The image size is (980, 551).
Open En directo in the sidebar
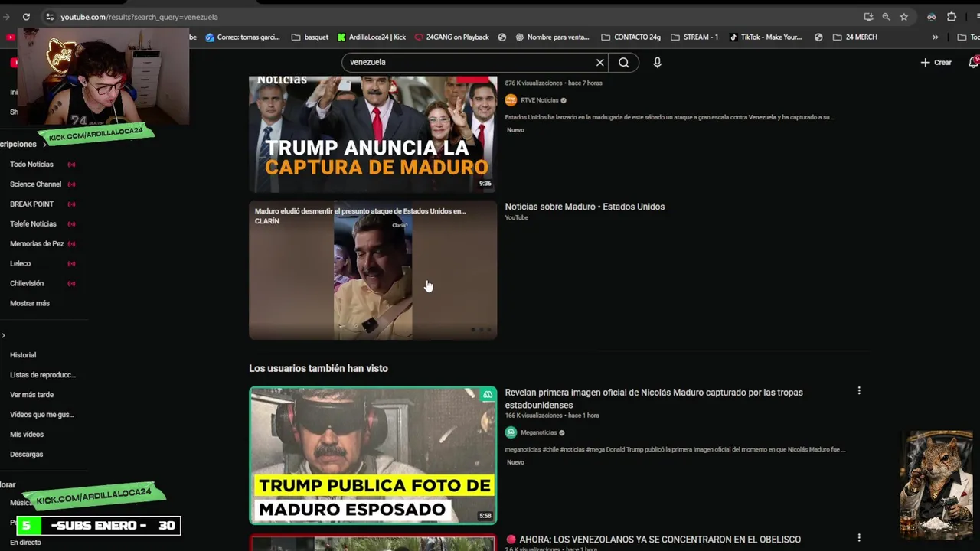point(25,543)
